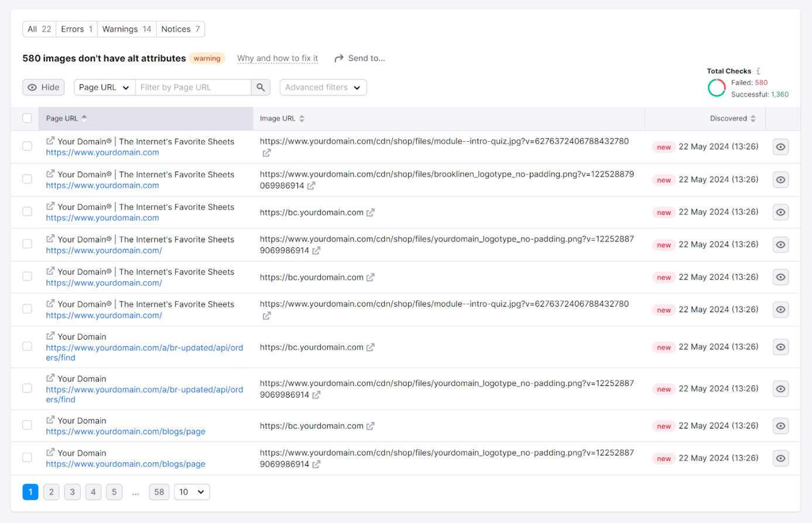Open external link icon beside orders/find page title
812x523 pixels.
(50, 336)
